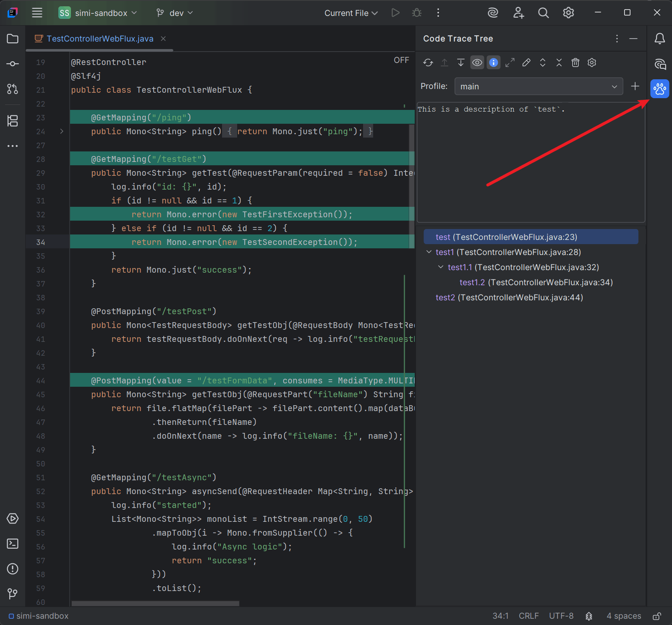Screen dimensions: 672x625
Task: Change UTF-8 file encoding
Action: click(x=561, y=616)
